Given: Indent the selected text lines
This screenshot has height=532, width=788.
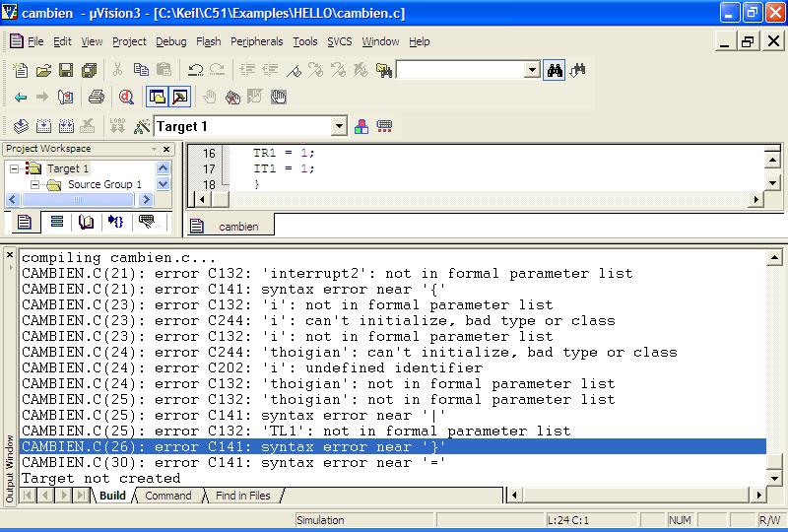Looking at the screenshot, I should 247,70.
